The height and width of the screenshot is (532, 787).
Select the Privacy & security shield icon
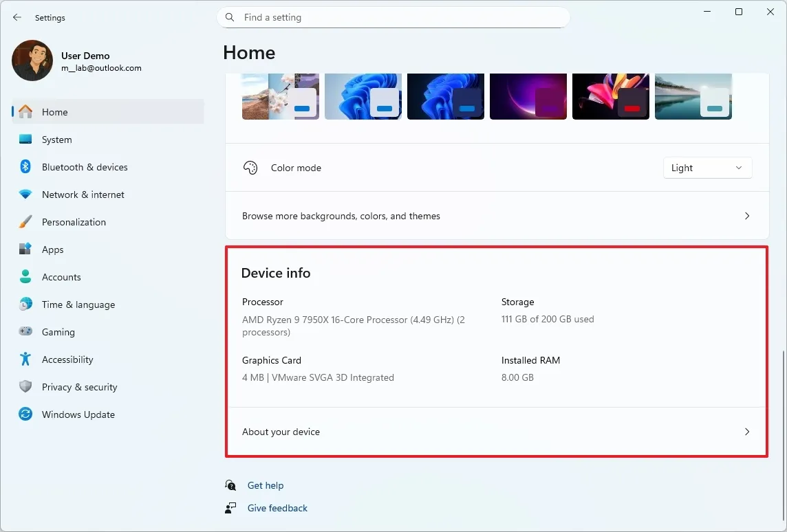pos(25,387)
